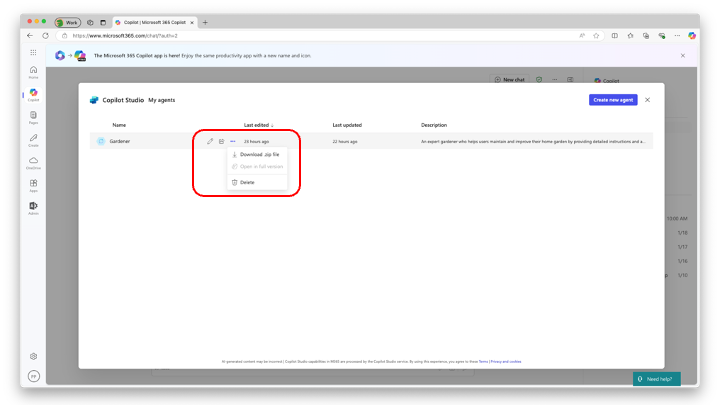Open the Work profile button
This screenshot has width=720, height=405.
click(68, 22)
